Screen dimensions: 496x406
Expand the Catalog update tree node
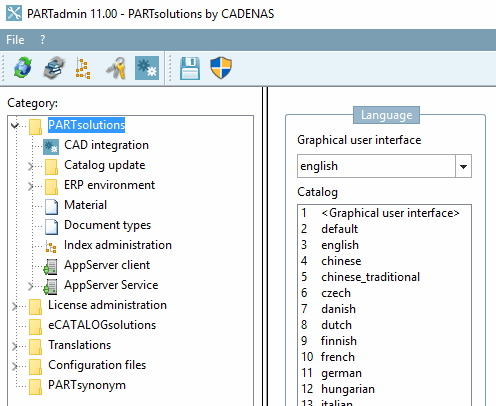point(30,166)
